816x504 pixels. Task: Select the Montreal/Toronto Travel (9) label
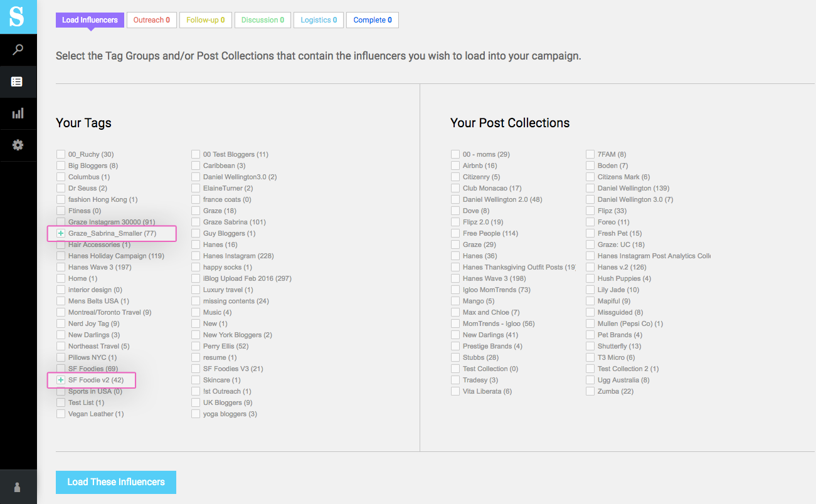click(x=110, y=312)
